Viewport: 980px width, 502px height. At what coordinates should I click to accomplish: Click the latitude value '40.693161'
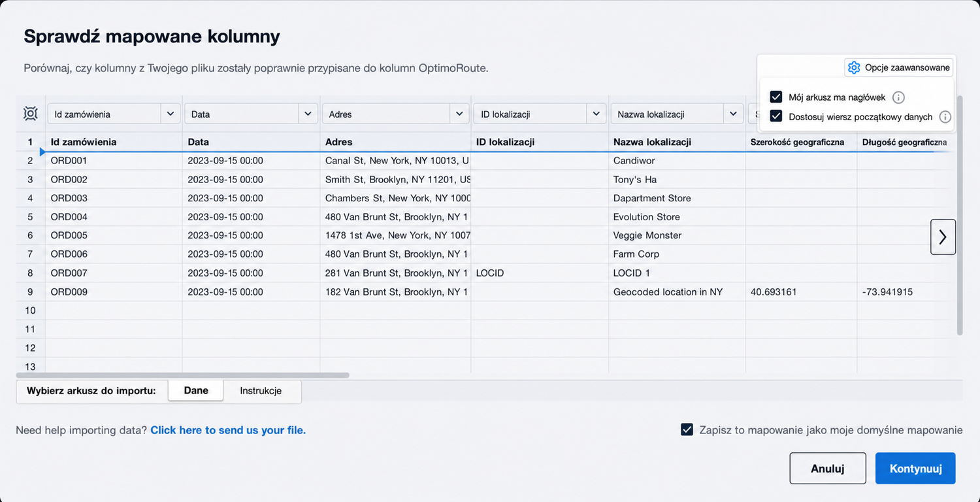pos(801,292)
